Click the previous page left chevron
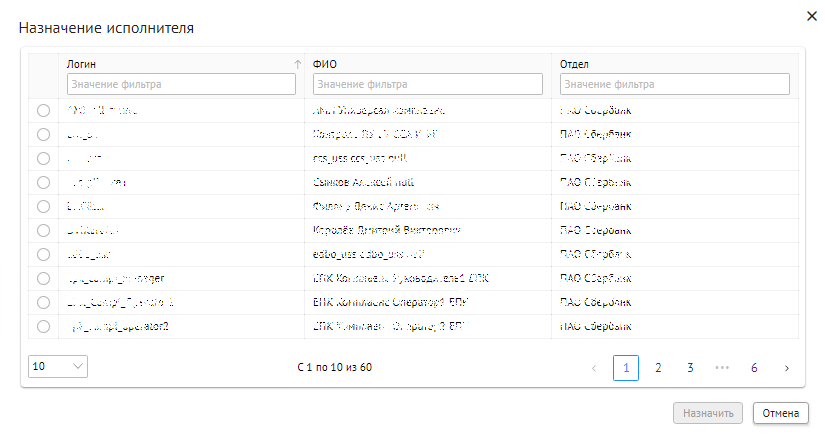The width and height of the screenshot is (825, 441). [594, 368]
